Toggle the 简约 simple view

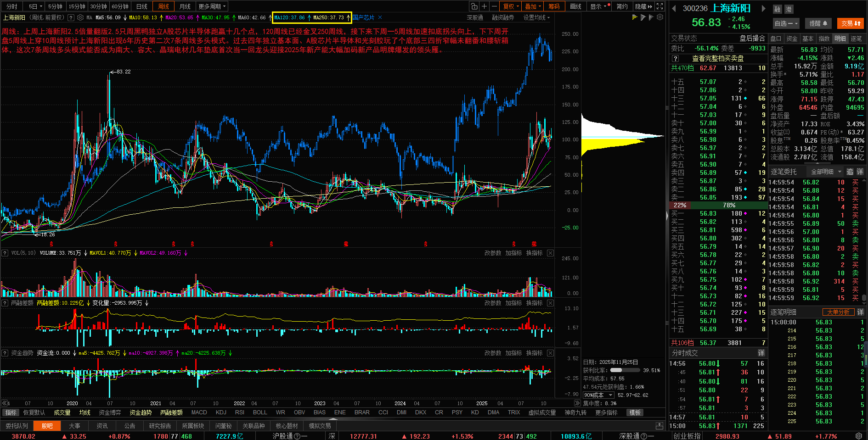tap(622, 6)
